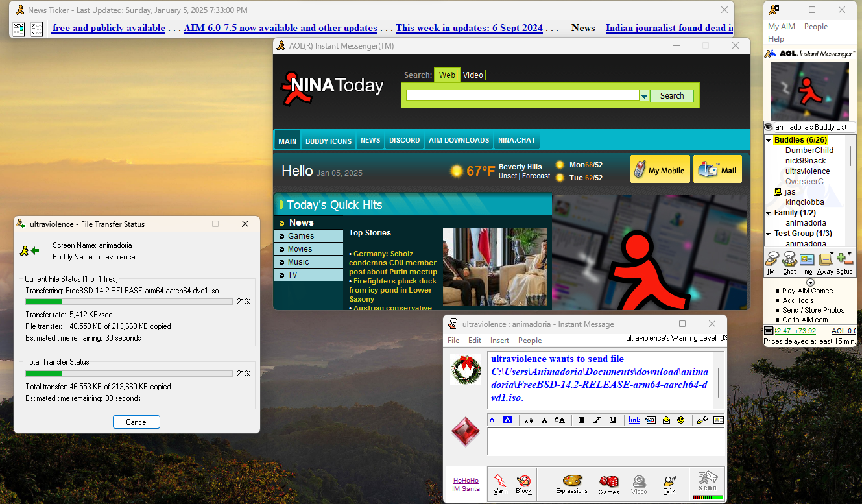Image resolution: width=862 pixels, height=504 pixels.
Task: Open the File menu in IM window
Action: 453,341
